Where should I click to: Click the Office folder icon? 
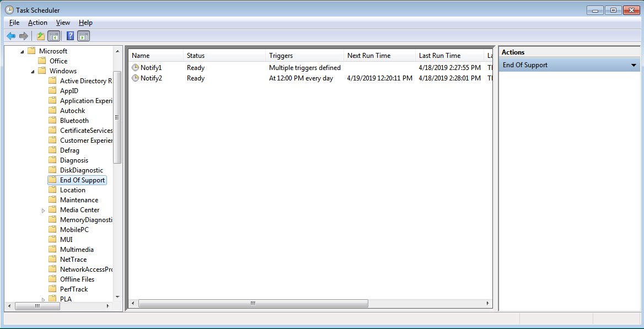[x=42, y=61]
